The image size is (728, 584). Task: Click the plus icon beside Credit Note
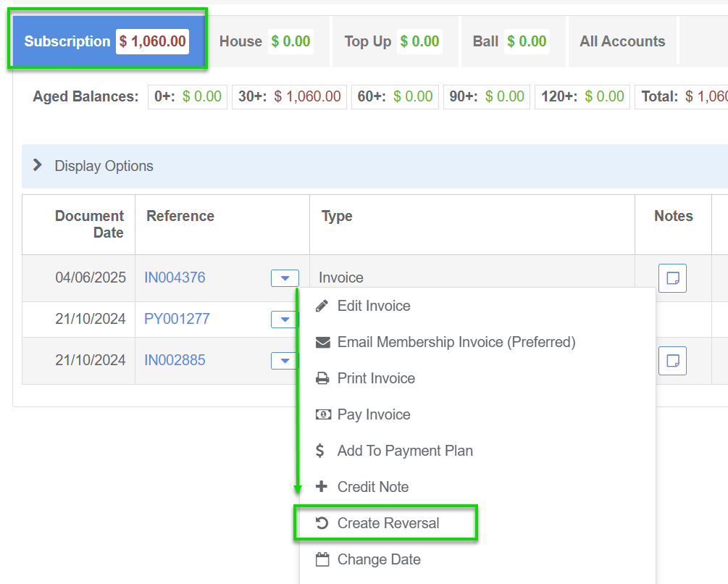coord(322,486)
